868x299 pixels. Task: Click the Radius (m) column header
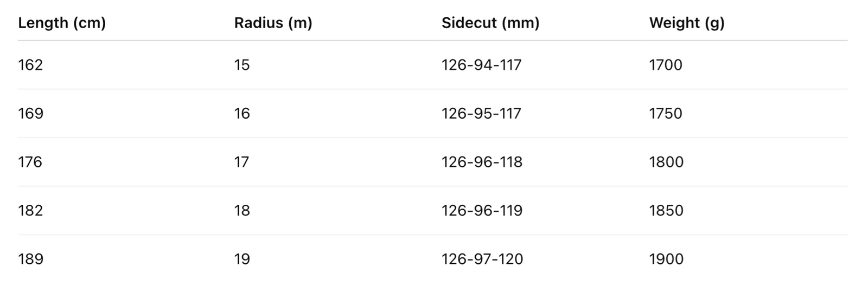click(273, 23)
